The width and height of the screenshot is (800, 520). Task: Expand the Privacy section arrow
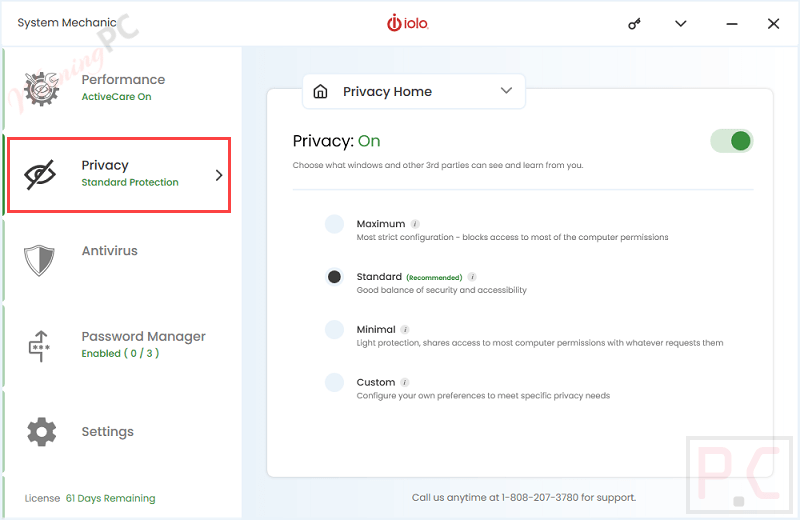219,175
